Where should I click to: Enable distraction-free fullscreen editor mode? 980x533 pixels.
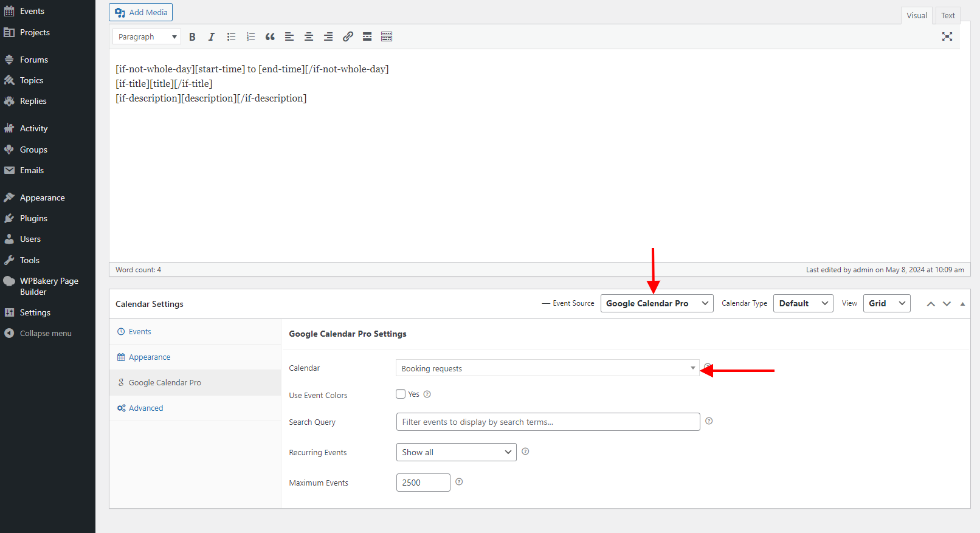click(947, 36)
